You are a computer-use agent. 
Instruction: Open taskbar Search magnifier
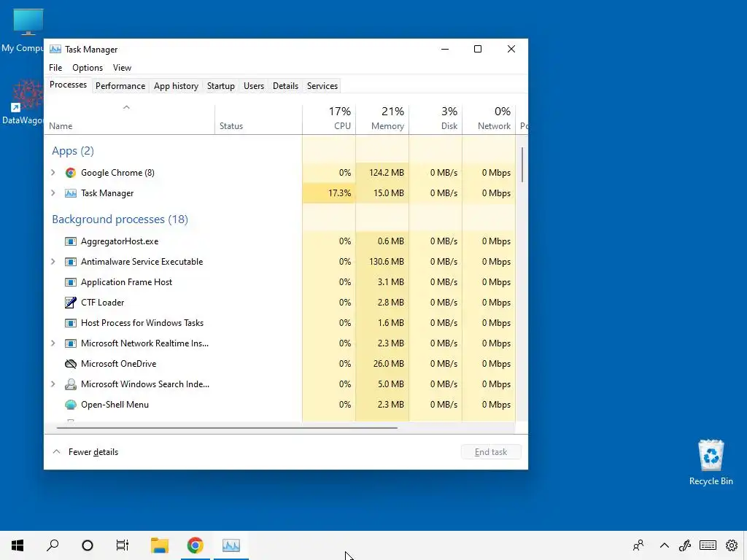coord(53,545)
